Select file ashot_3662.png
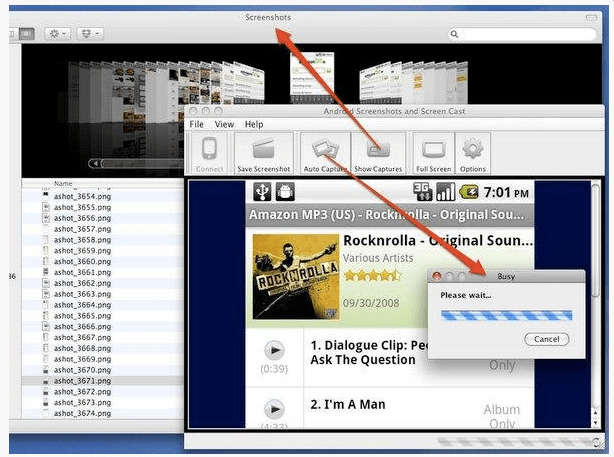 pos(82,283)
